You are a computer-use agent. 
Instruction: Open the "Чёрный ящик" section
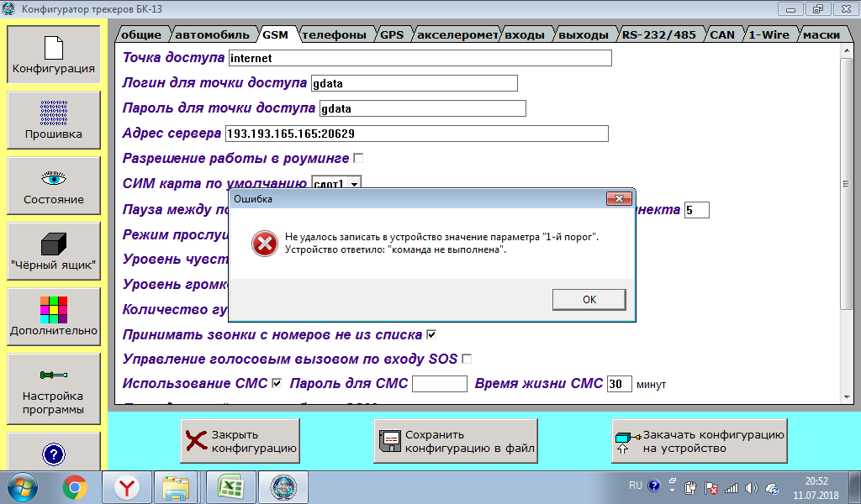point(53,251)
